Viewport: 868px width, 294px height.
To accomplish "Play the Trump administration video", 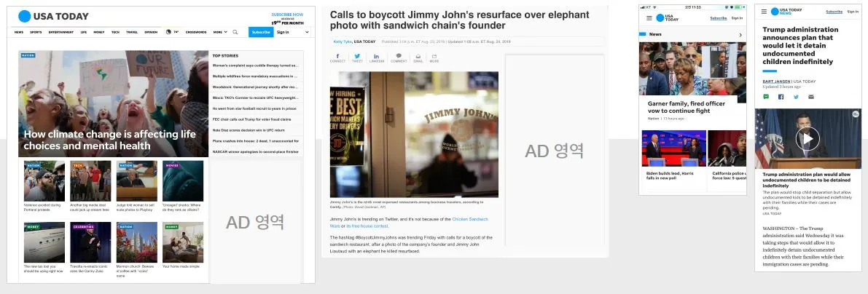I will (x=808, y=138).
